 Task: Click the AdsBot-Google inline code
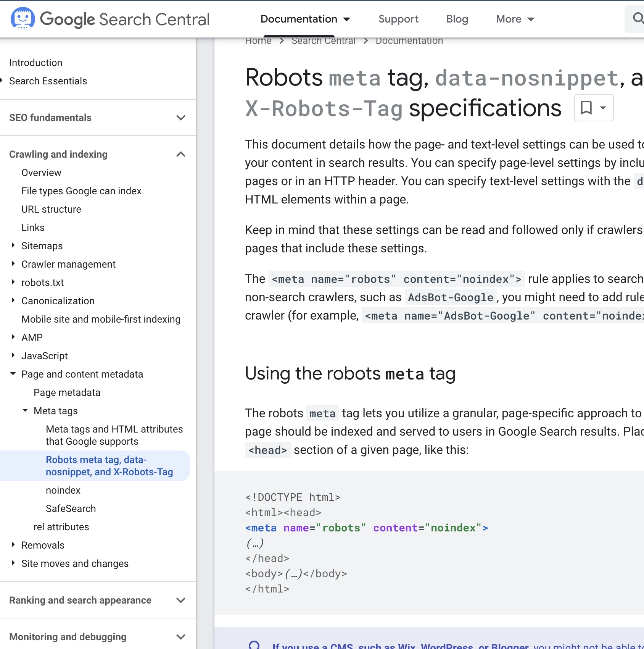tap(451, 297)
